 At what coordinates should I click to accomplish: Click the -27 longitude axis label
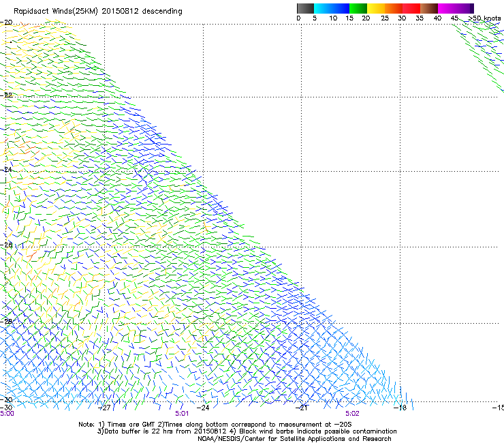click(x=104, y=408)
